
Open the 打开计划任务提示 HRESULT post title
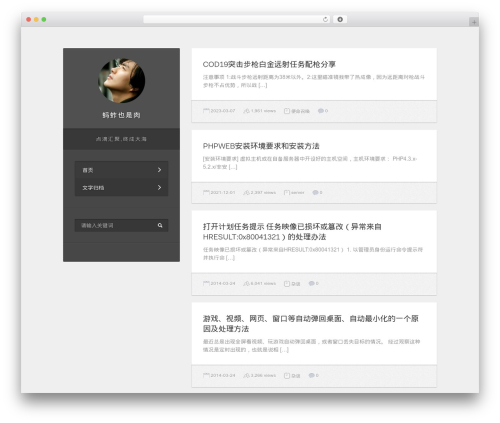point(292,232)
